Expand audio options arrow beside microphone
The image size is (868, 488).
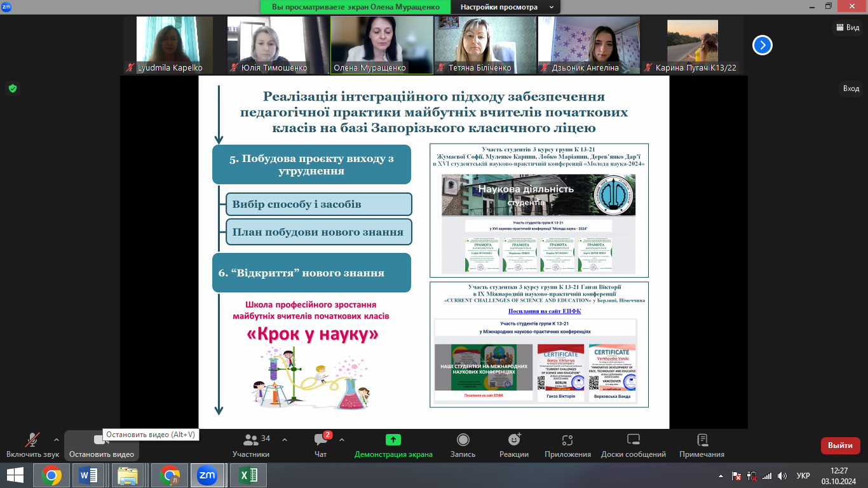pyautogui.click(x=57, y=439)
